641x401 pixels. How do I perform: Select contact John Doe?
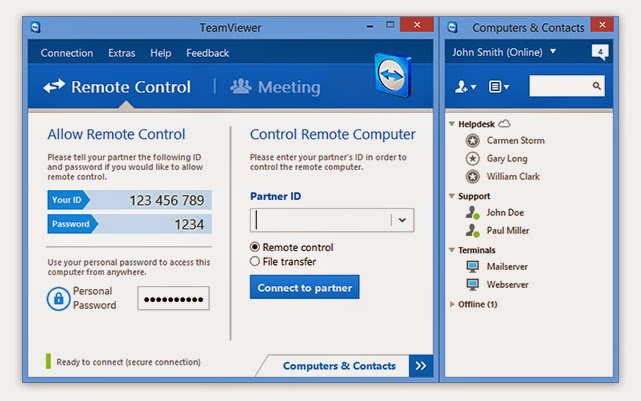[505, 213]
